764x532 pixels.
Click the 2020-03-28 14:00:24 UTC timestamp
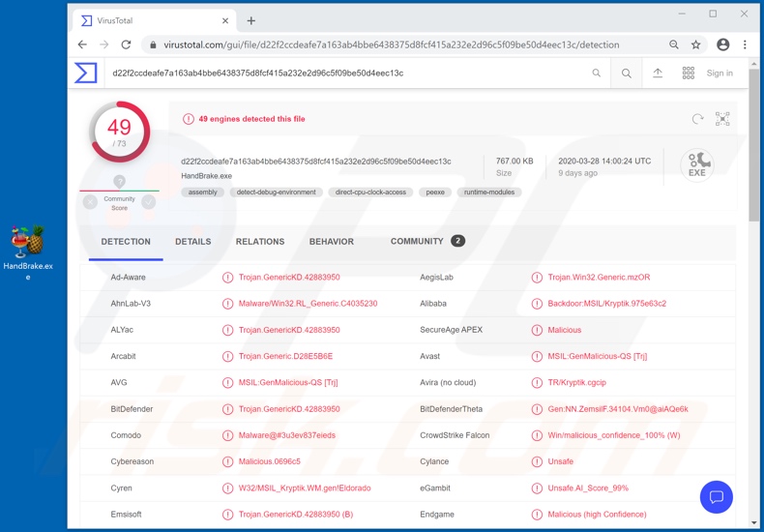pyautogui.click(x=604, y=161)
